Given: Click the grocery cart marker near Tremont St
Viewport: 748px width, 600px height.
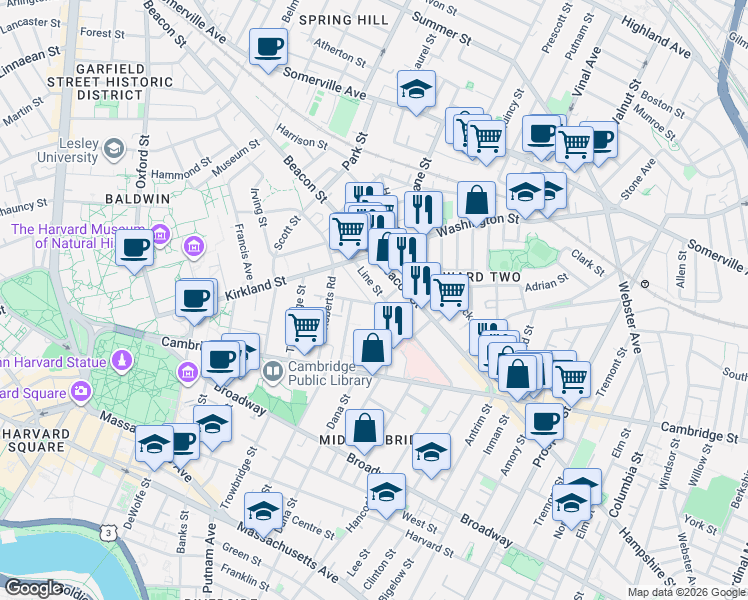Looking at the screenshot, I should point(571,382).
